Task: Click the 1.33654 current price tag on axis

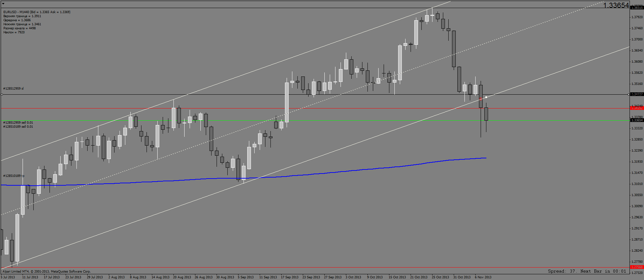Action: click(637, 120)
